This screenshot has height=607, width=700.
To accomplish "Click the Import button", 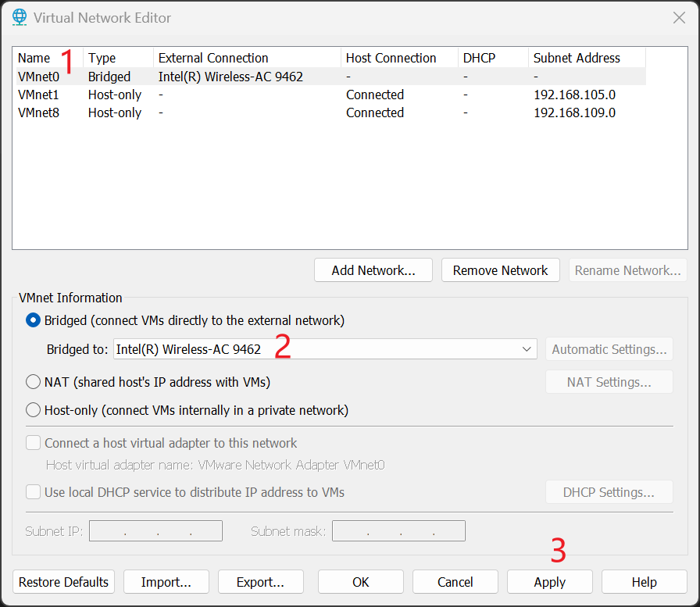I will click(166, 582).
